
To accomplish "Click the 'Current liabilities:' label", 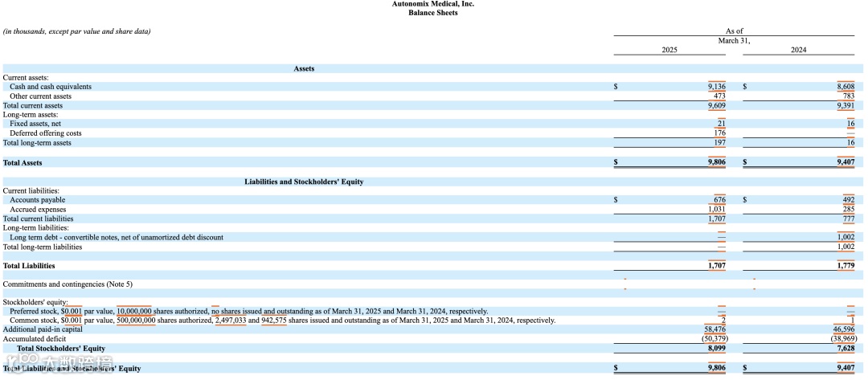I will point(31,191).
